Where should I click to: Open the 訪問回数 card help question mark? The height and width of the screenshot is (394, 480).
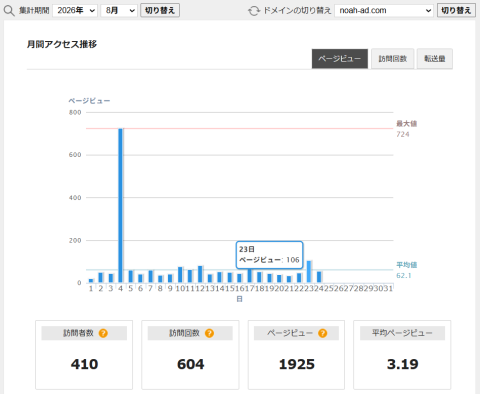tap(209, 333)
